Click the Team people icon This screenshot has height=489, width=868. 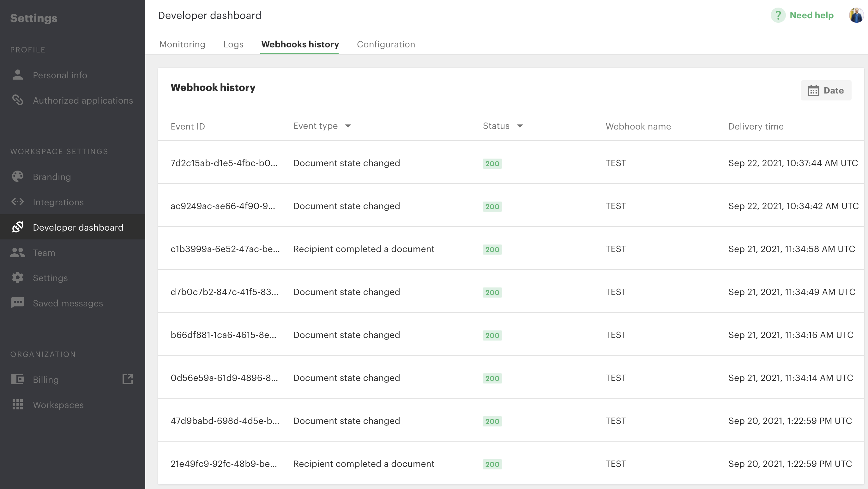click(x=17, y=252)
